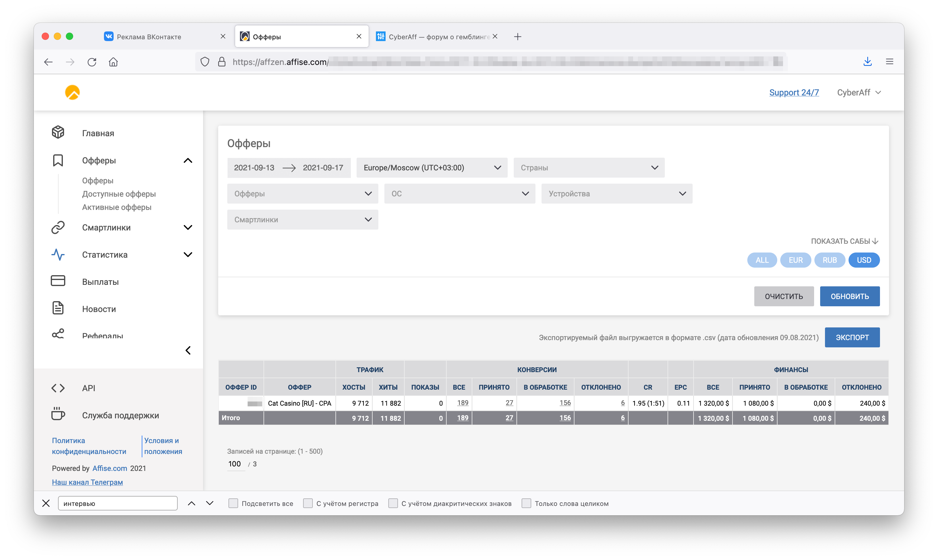Open Доступные офферы submenu item
Screen dimensions: 938x560
119,194
